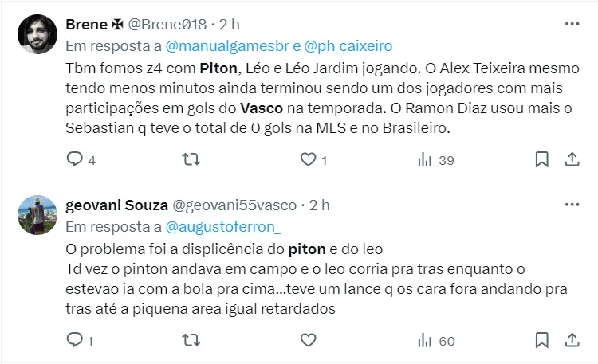Reply to geovani Souza's tweet
The width and height of the screenshot is (598, 364).
74,341
